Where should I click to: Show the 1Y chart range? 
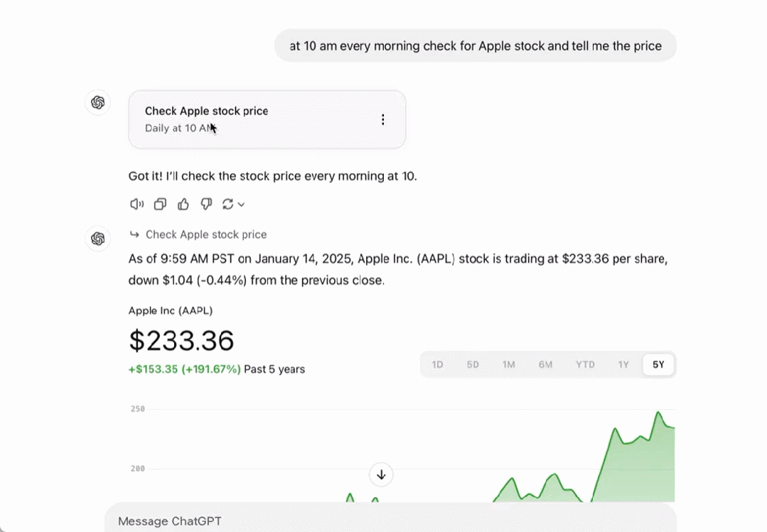(623, 364)
